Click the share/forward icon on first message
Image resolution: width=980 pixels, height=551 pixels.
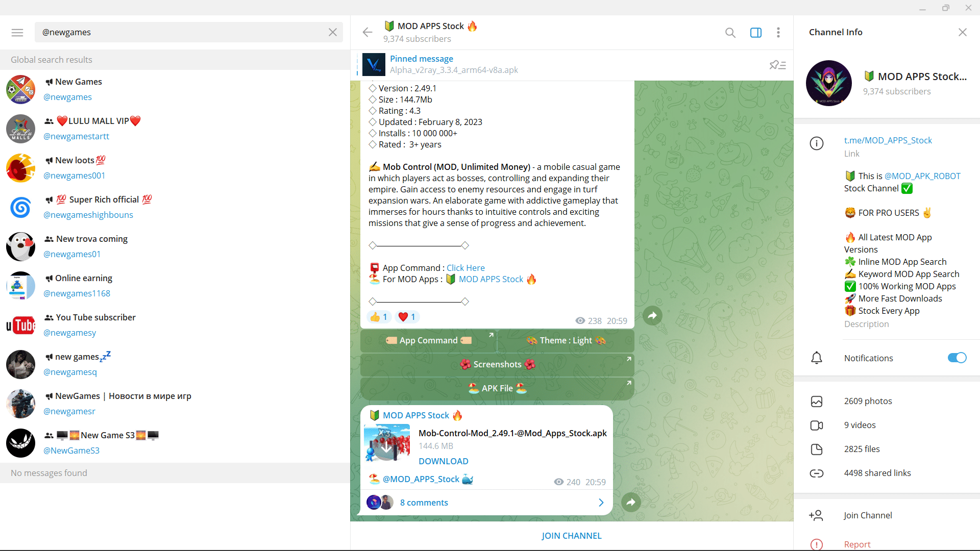click(x=650, y=315)
